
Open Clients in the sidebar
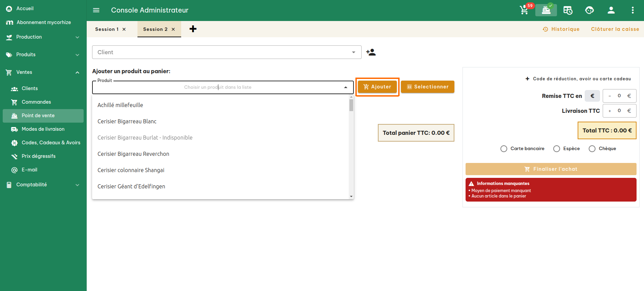(x=43, y=88)
